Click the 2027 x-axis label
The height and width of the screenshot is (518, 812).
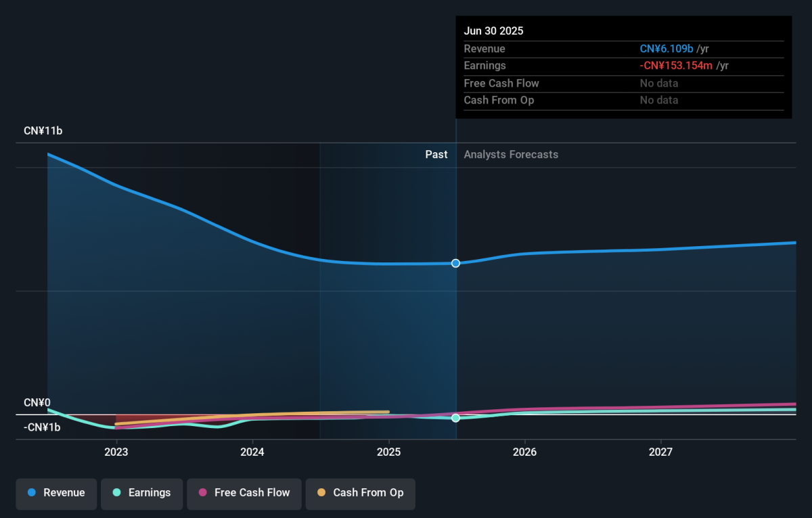point(660,452)
